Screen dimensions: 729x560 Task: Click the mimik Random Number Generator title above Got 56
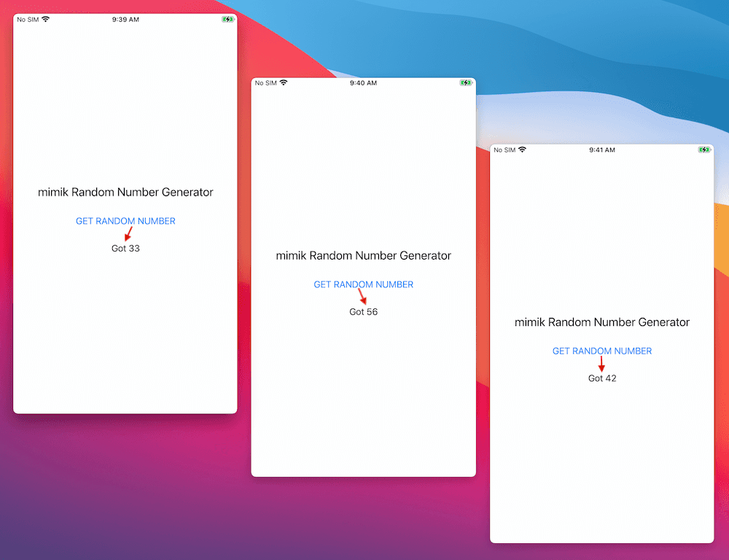pos(363,256)
